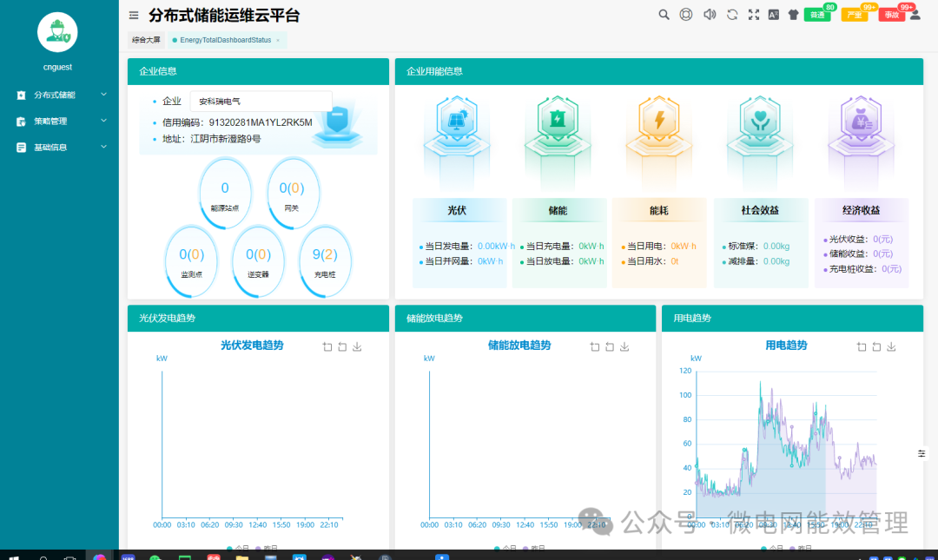
Task: Open the theme T-shirt icon
Action: tap(793, 15)
